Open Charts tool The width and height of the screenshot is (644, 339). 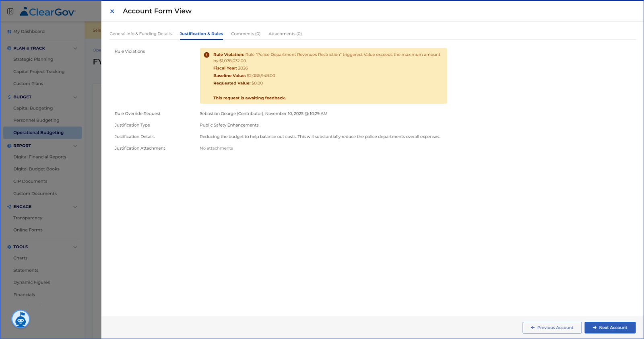tap(21, 258)
